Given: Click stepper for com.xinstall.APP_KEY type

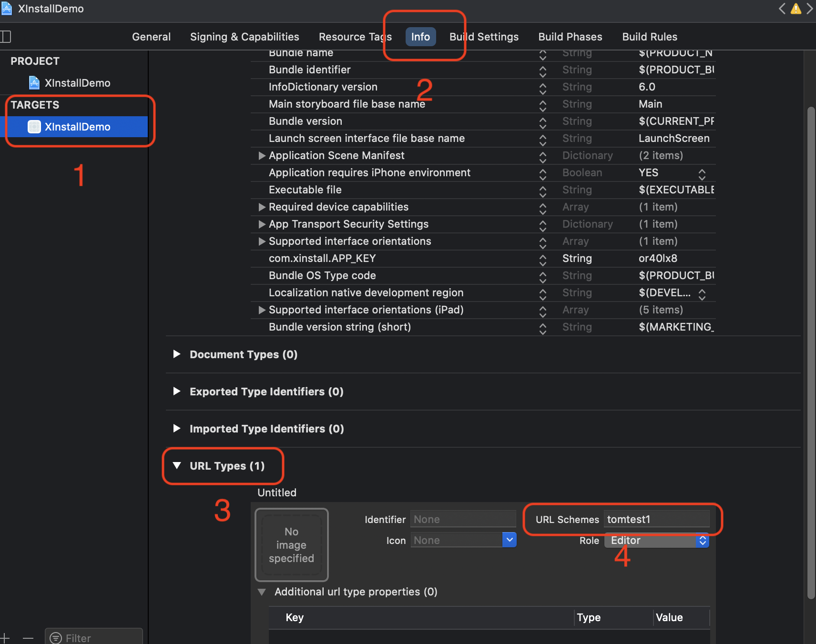Looking at the screenshot, I should pyautogui.click(x=542, y=259).
